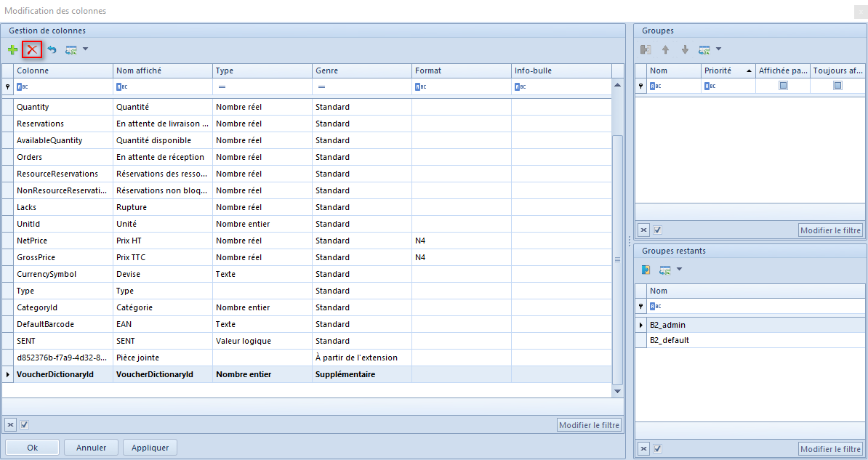Click scroll up arrow of columns grid scrollbar
The width and height of the screenshot is (868, 460).
point(618,85)
